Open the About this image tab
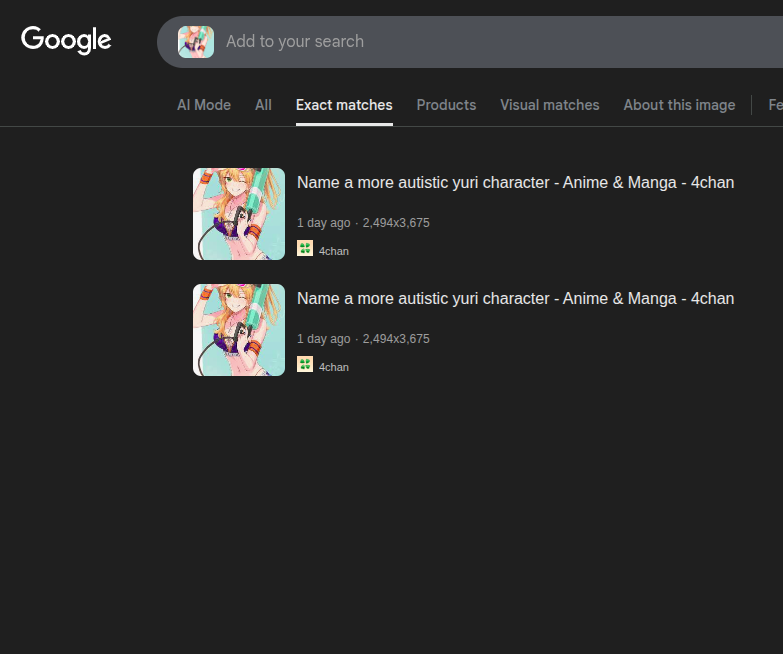Image resolution: width=783 pixels, height=654 pixels. pos(679,105)
